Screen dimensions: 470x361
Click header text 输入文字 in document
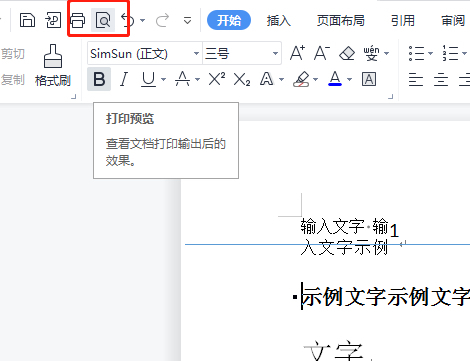[x=332, y=227]
